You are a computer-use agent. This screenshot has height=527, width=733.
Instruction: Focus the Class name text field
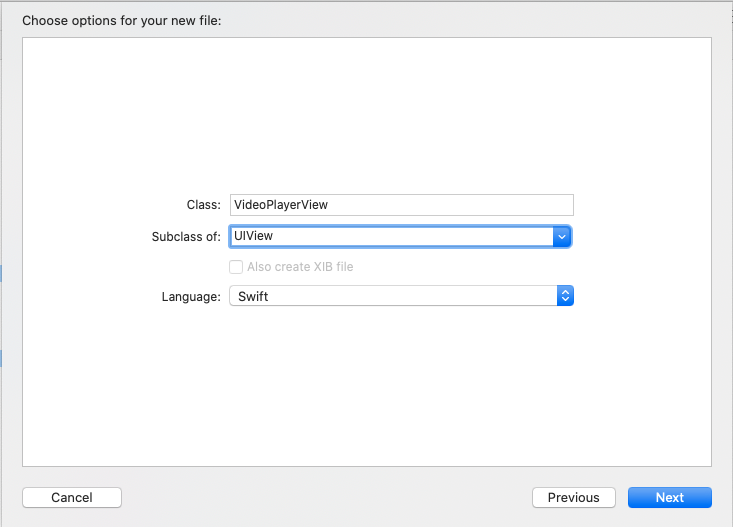(x=402, y=205)
